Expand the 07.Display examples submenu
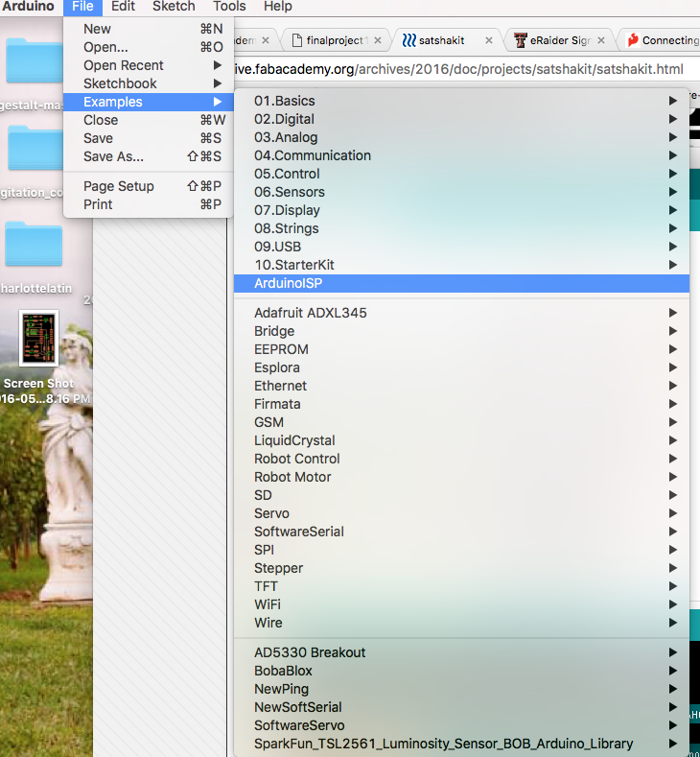This screenshot has width=700, height=757. point(461,210)
